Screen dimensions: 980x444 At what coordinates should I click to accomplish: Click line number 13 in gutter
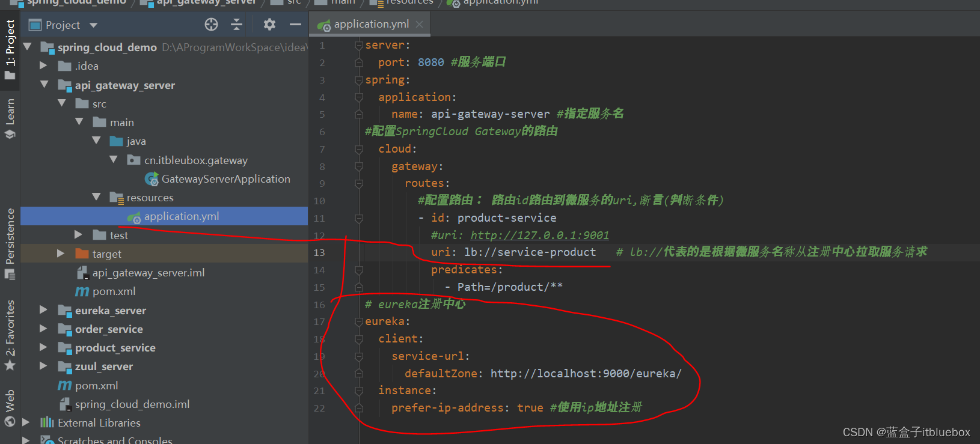(x=319, y=252)
